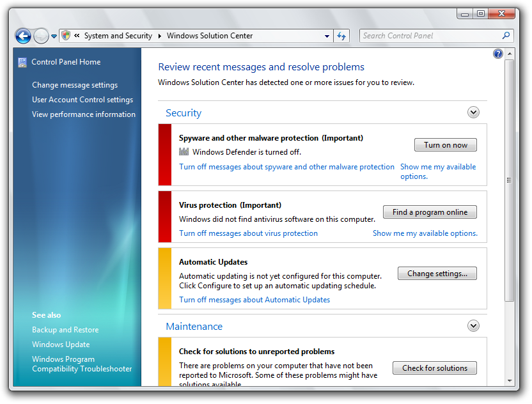The width and height of the screenshot is (532, 404).
Task: Go to Control Panel Home
Action: (66, 62)
